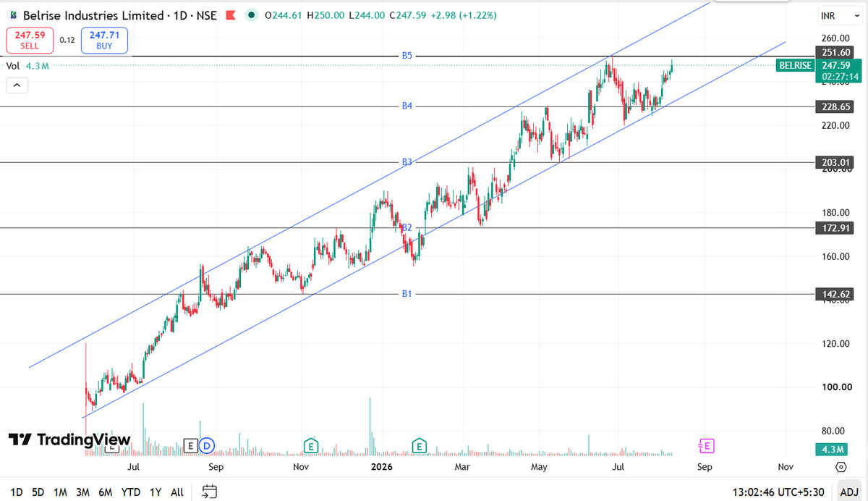This screenshot has width=868, height=501.
Task: Click the Mar time axis label
Action: (x=463, y=467)
